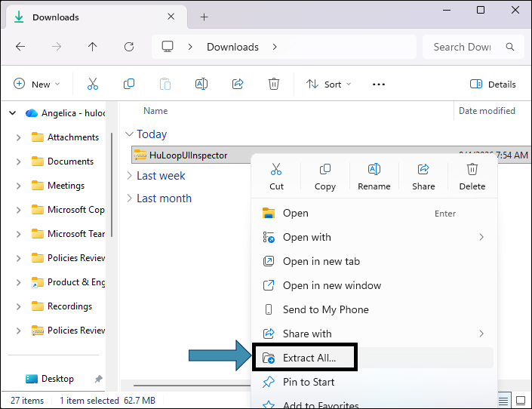Viewport: 532px width, 409px height.
Task: Click the chevron after Downloads in the address bar
Action: click(x=275, y=47)
